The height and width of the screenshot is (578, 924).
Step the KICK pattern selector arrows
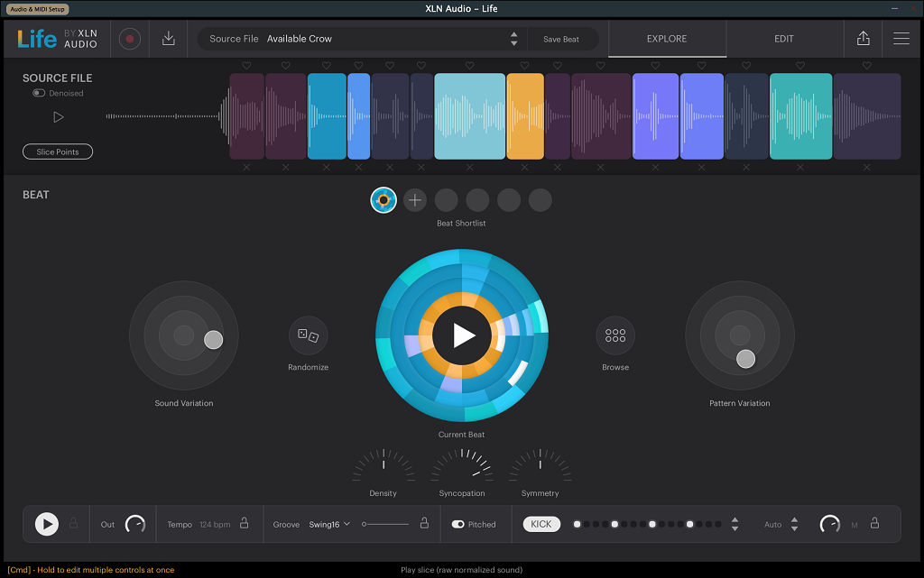coord(735,524)
